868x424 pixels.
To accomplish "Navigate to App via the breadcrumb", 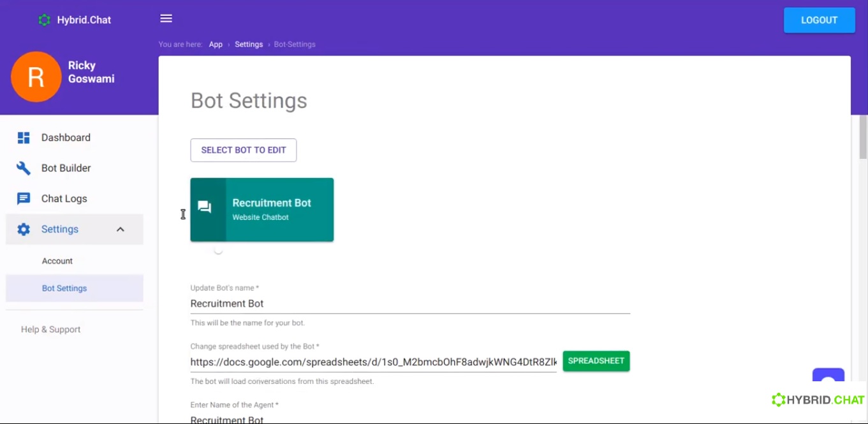I will (x=216, y=44).
